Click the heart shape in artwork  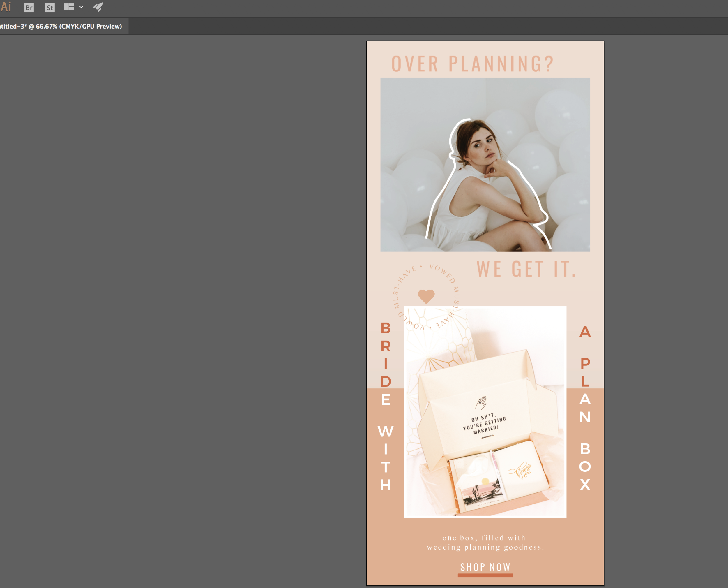[x=426, y=296]
